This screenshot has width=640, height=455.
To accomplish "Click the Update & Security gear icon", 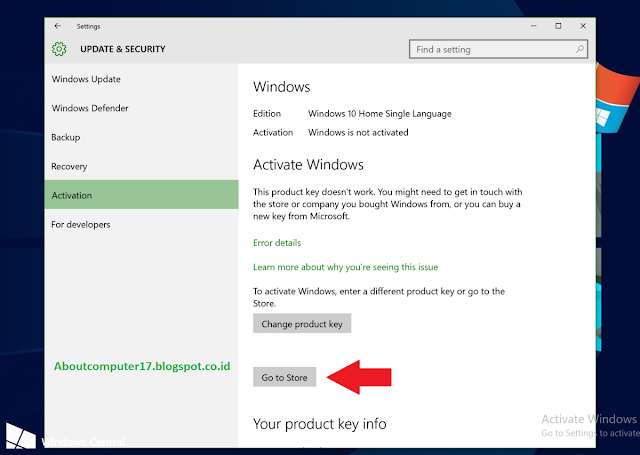I will coord(59,49).
